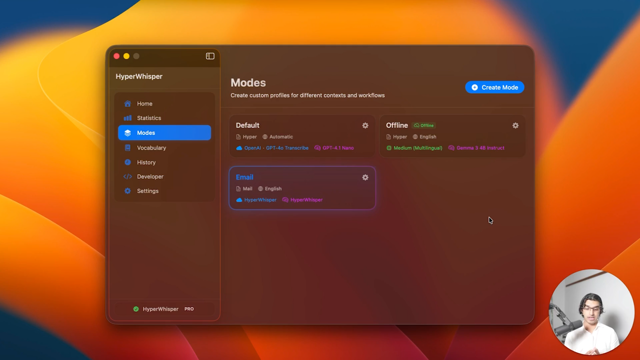Click the HyperWhisper app title

coord(139,77)
